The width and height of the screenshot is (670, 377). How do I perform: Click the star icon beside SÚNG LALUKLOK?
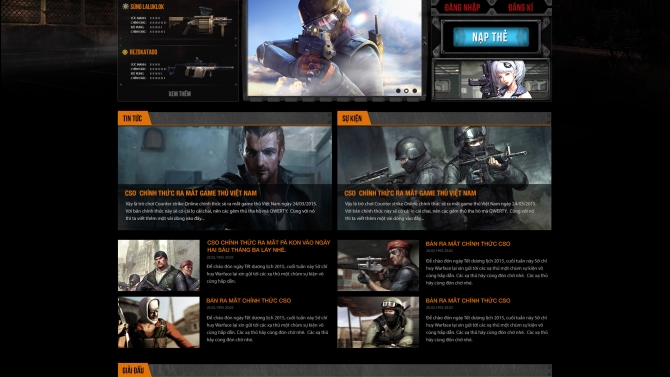(x=125, y=6)
